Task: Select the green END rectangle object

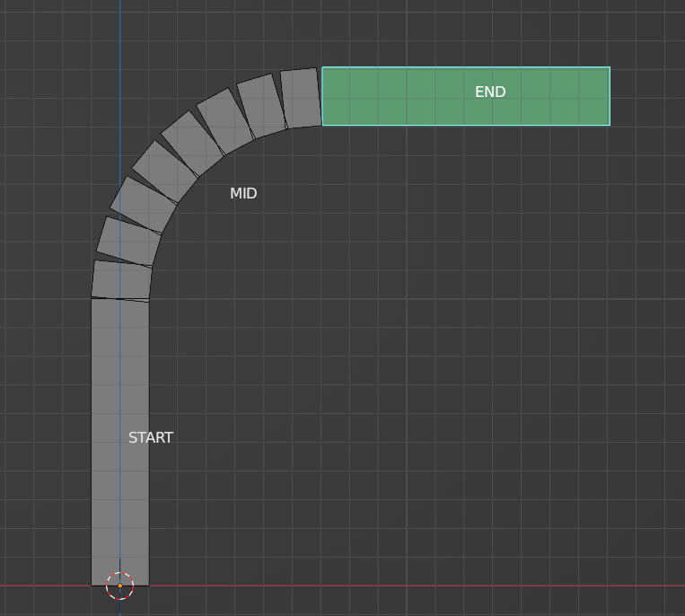Action: click(x=466, y=96)
